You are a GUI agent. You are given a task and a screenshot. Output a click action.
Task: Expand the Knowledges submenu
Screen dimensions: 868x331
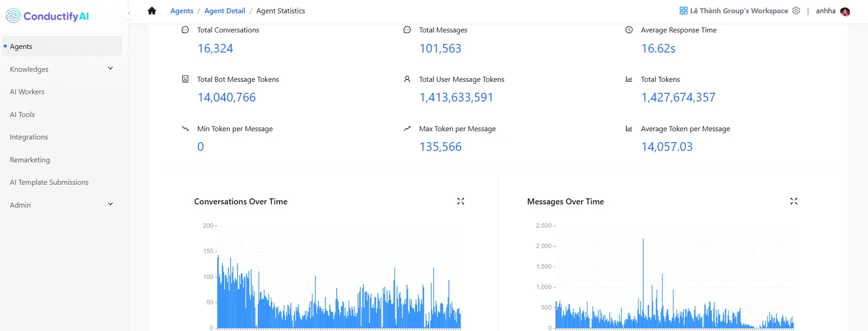click(111, 69)
